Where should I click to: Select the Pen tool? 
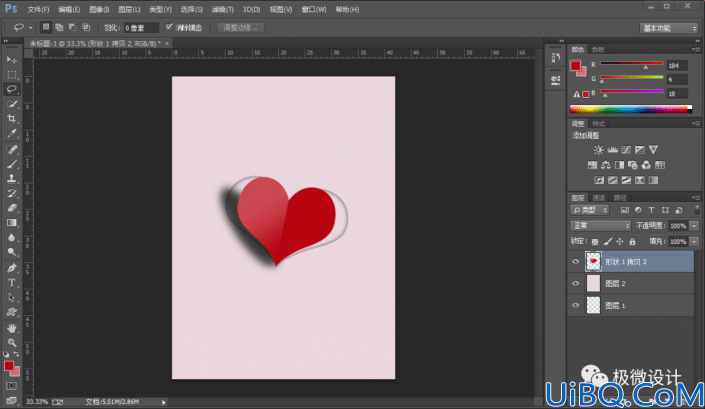pos(12,268)
